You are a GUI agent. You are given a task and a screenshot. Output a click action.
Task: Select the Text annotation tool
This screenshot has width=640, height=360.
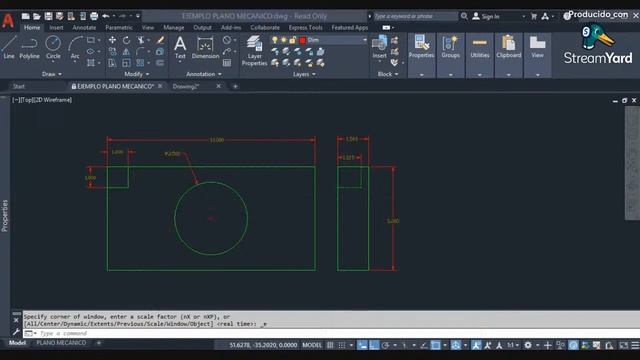tap(180, 47)
